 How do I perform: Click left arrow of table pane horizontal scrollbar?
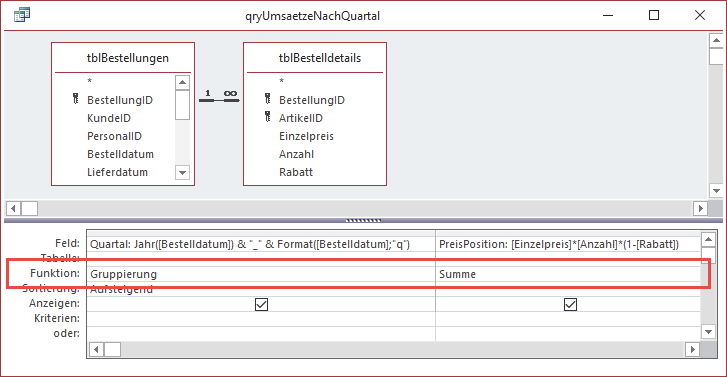pos(13,209)
